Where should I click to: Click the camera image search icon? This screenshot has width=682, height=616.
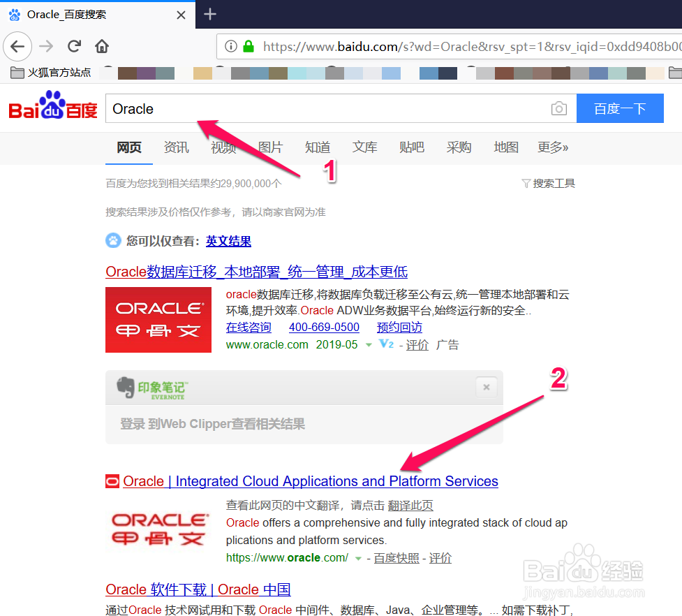coord(559,108)
